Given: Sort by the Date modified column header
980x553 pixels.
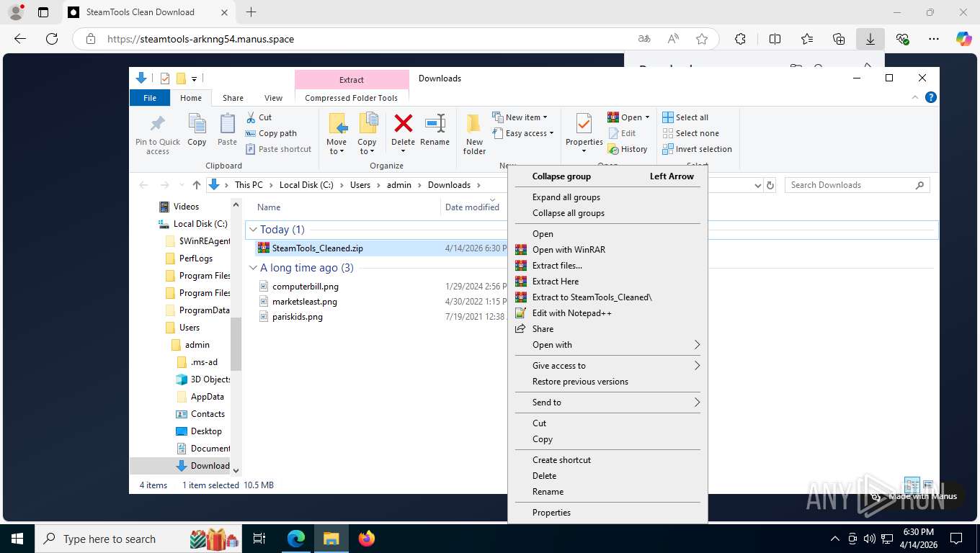Looking at the screenshot, I should pyautogui.click(x=472, y=207).
